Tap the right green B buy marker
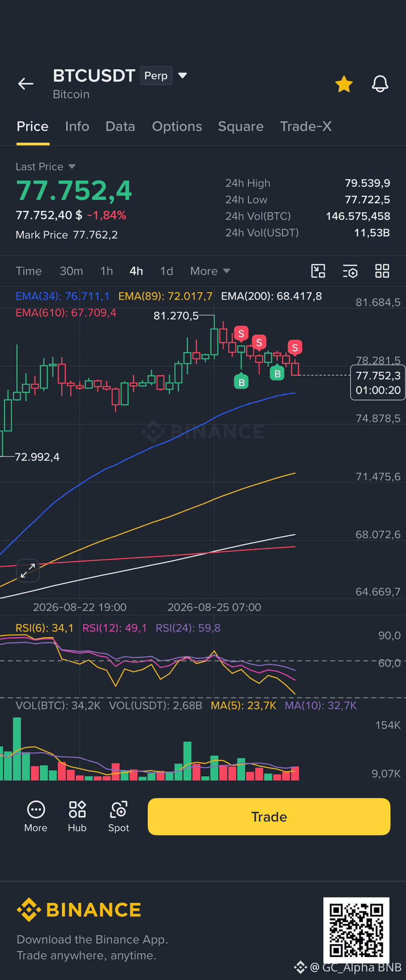 point(277,373)
